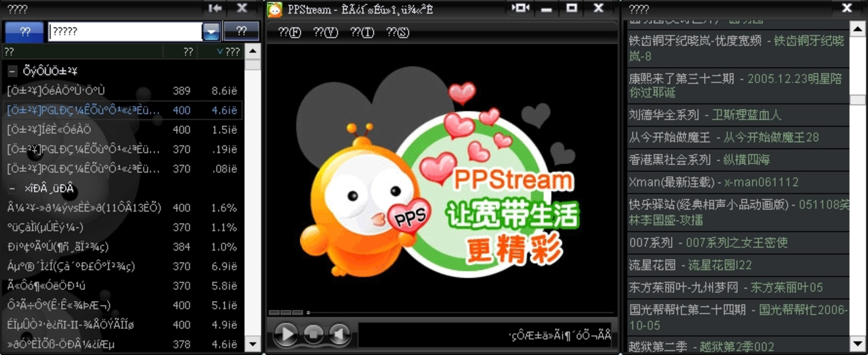This screenshot has width=868, height=355.
Task: Click the Play button in the player controls
Action: (286, 334)
